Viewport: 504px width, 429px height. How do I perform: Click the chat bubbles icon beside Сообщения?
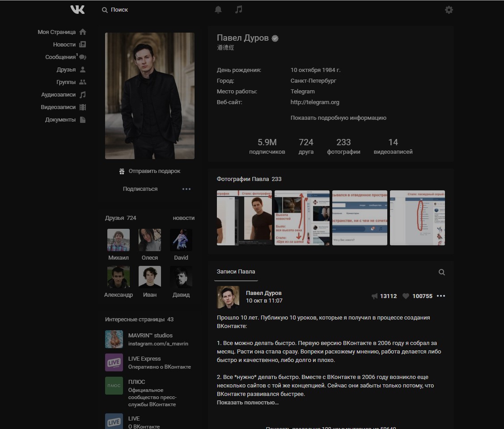tap(83, 57)
